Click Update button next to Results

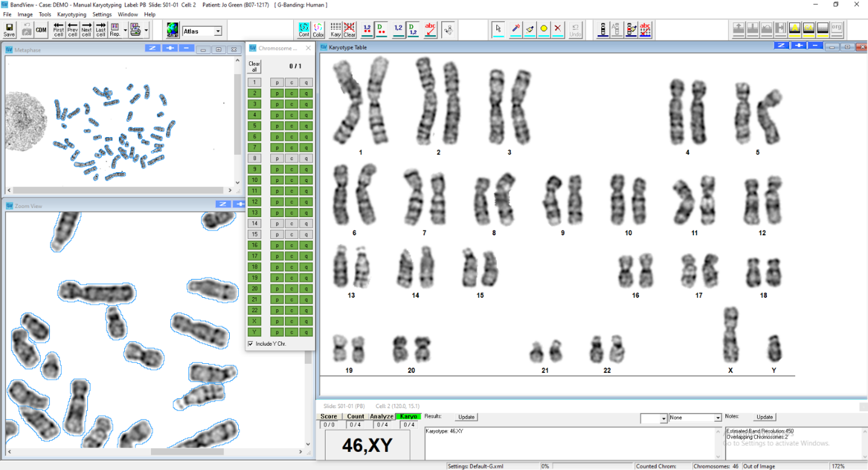click(466, 417)
